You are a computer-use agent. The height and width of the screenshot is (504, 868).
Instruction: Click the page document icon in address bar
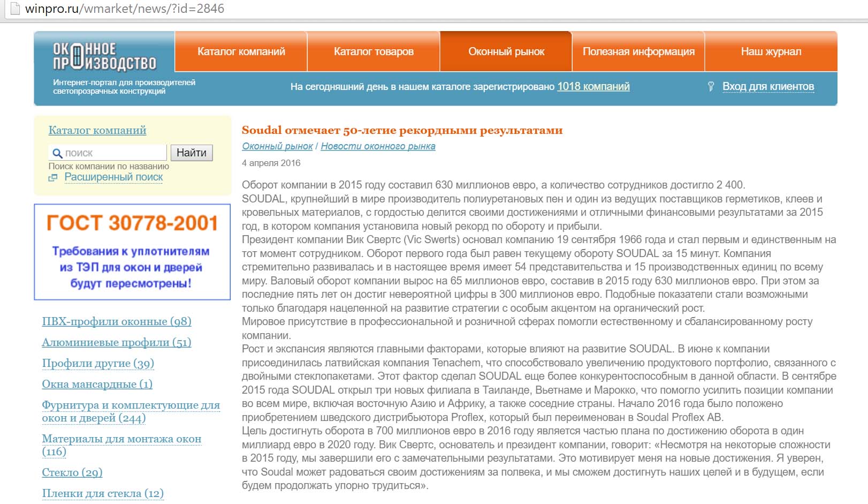15,9
